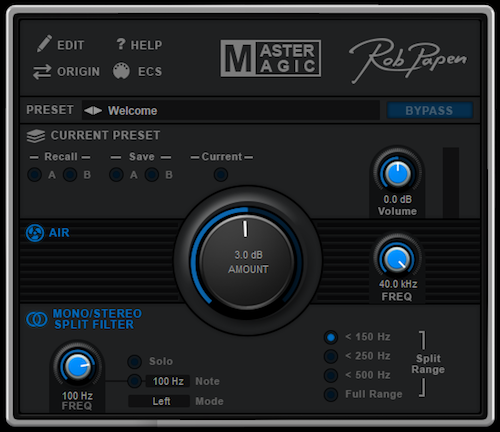Screen dimensions: 500x432
Task: Select Recall B radio button
Action: click(70, 174)
